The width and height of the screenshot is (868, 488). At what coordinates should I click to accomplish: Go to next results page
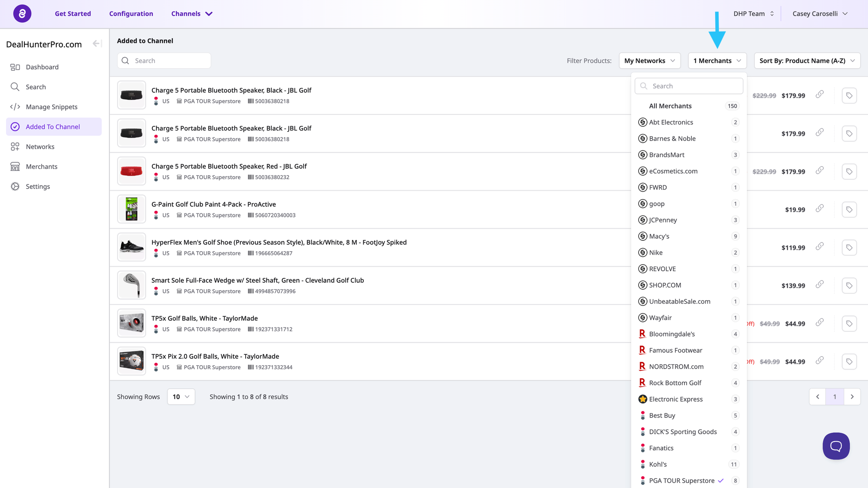coord(852,397)
